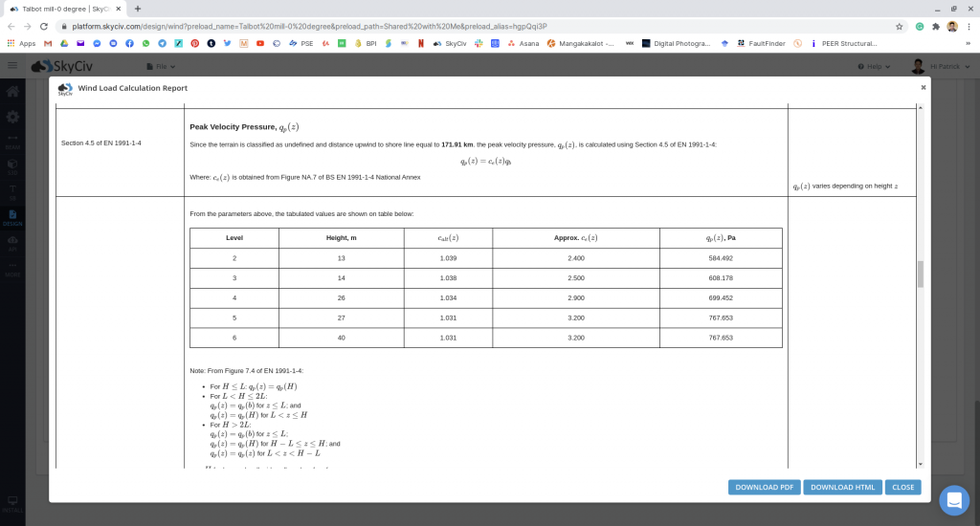Click the Download HTML button
The height and width of the screenshot is (526, 980).
842,487
